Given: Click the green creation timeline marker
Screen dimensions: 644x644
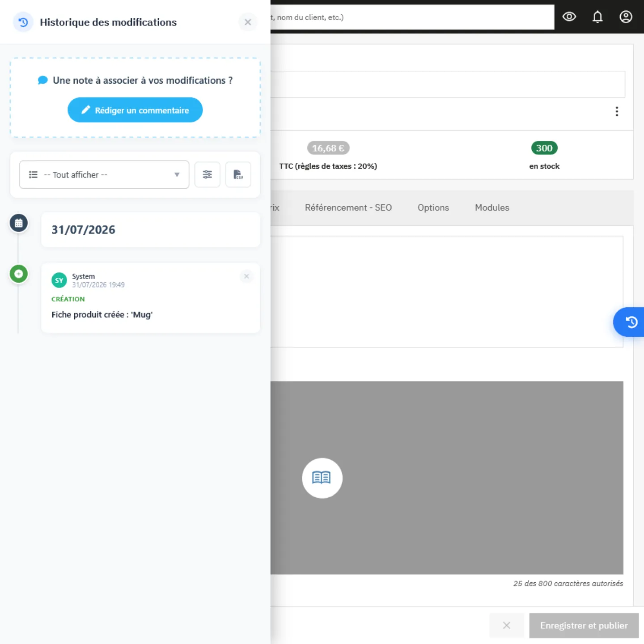Looking at the screenshot, I should pos(19,274).
